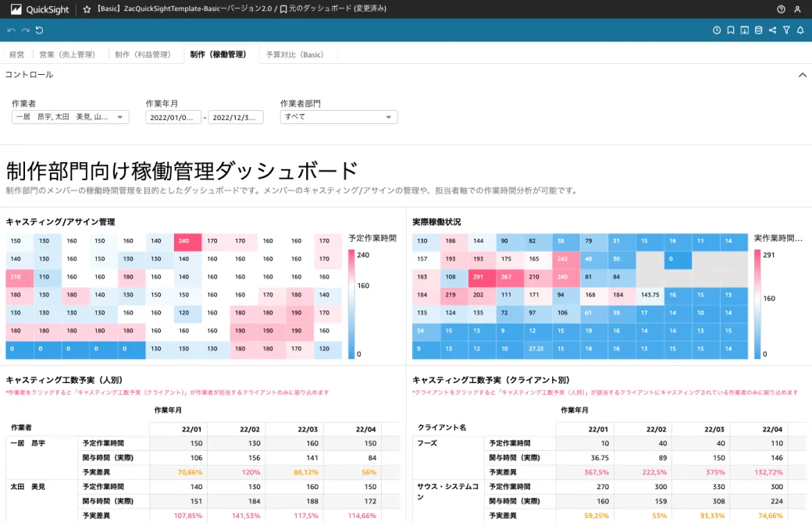Click フーズ client name in table
Screen dimensions: 812x522
coord(427,443)
